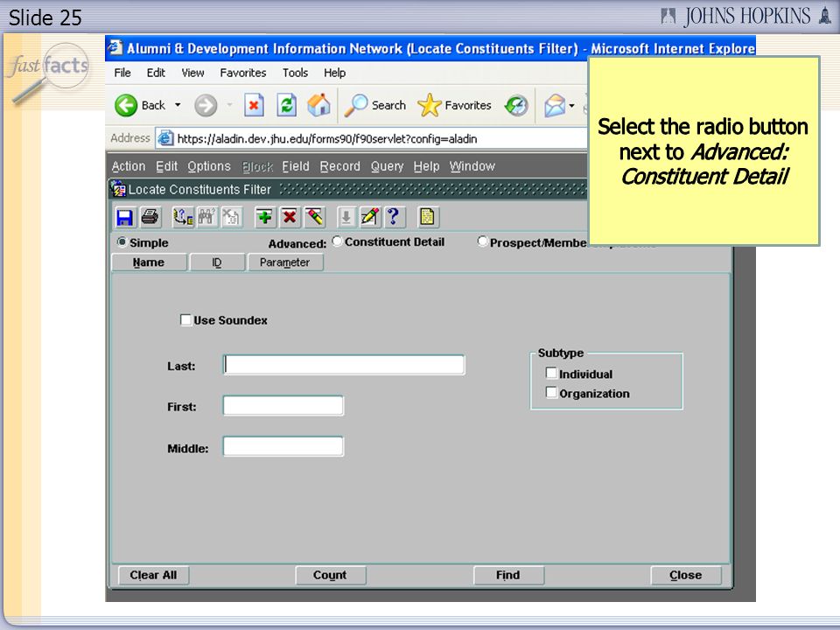Open the Forward button dropdown arrow

click(x=230, y=106)
